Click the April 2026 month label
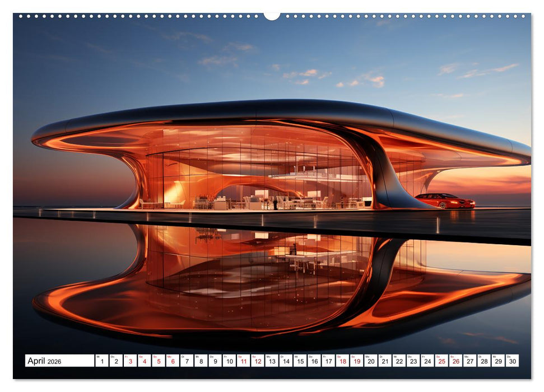The width and height of the screenshot is (544, 392). pyautogui.click(x=45, y=360)
